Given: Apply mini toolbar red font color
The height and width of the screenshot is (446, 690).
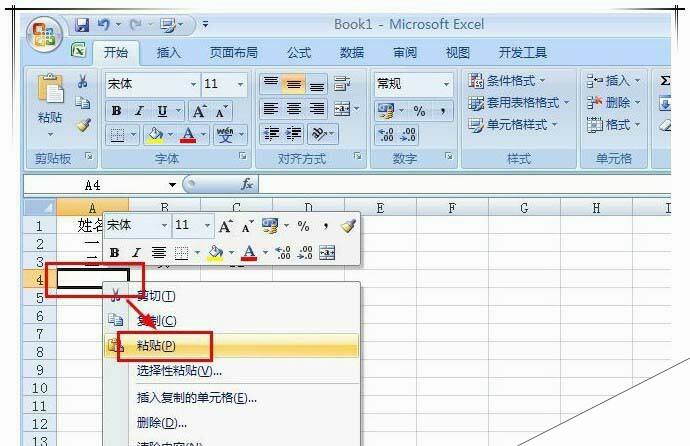Looking at the screenshot, I should (249, 252).
